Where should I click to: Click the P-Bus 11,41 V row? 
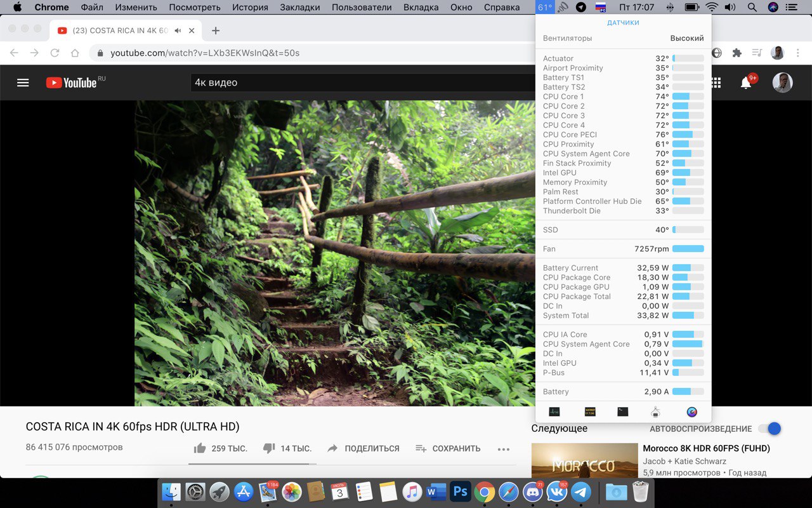[x=623, y=373]
